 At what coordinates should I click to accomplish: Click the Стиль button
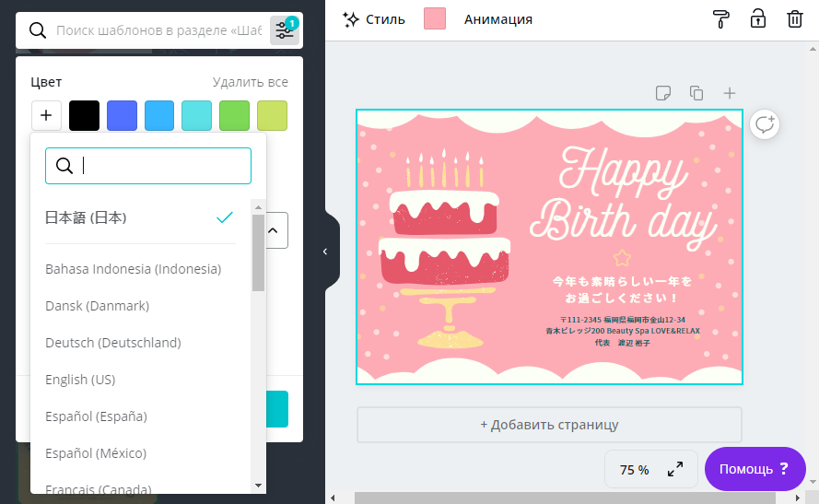coord(373,19)
